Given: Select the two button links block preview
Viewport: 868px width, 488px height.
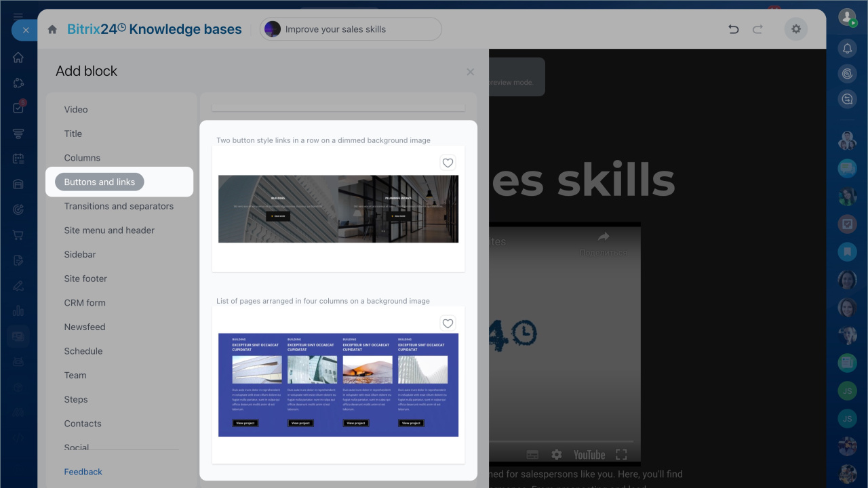Looking at the screenshot, I should pyautogui.click(x=338, y=209).
